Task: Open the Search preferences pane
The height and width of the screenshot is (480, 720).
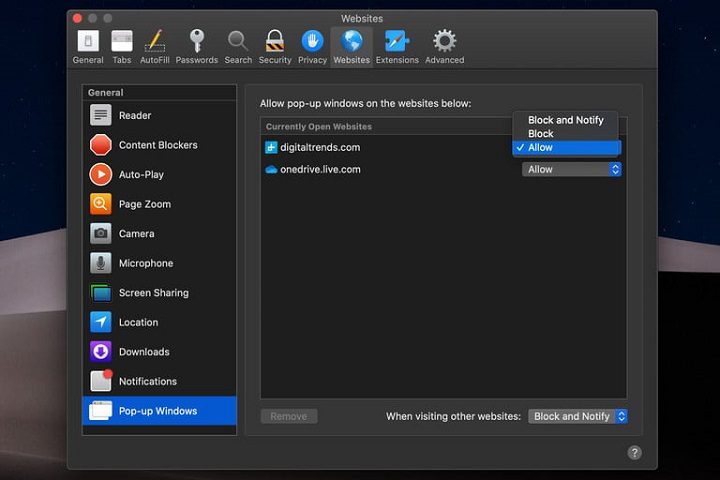Action: 238,46
